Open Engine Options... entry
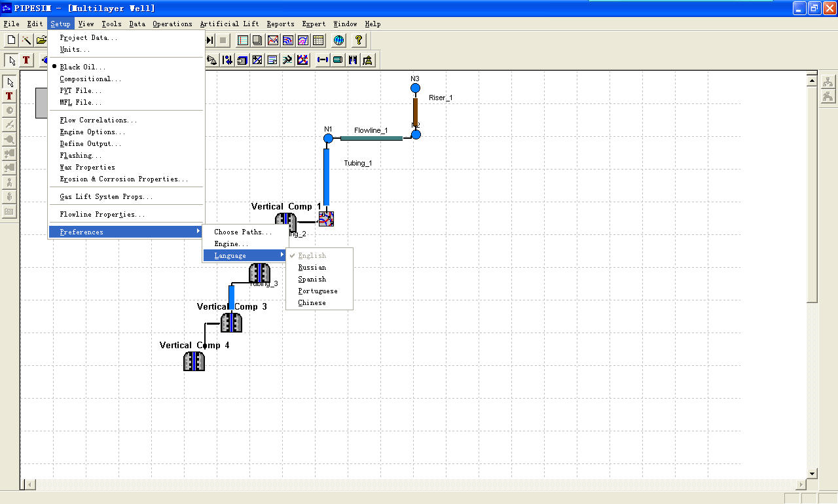The height and width of the screenshot is (504, 838). point(127,132)
